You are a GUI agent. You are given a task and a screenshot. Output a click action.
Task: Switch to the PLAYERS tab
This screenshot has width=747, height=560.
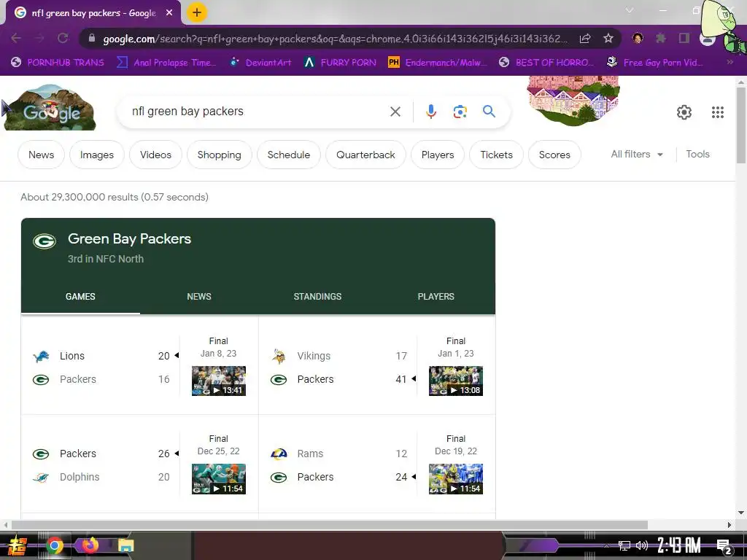[436, 297]
